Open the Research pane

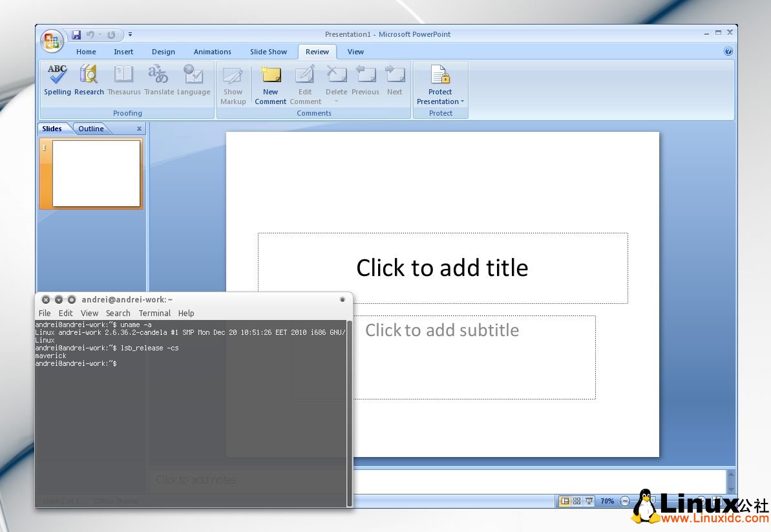(x=89, y=81)
